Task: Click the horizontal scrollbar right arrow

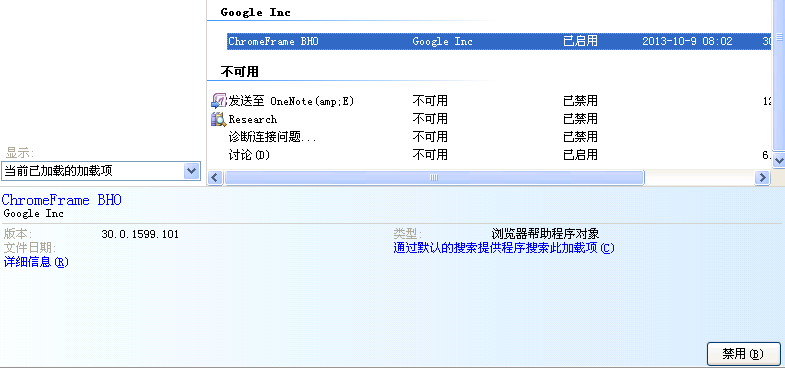Action: pyautogui.click(x=762, y=177)
